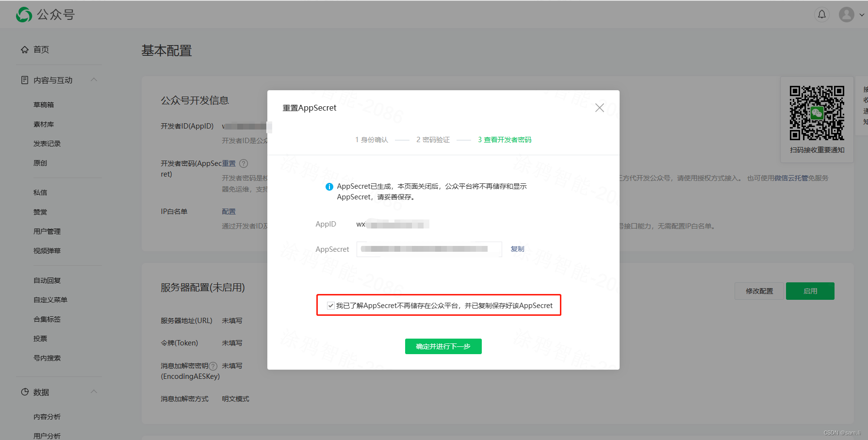The image size is (868, 440).
Task: Click 配置 link for IP白名单
Action: click(x=229, y=212)
